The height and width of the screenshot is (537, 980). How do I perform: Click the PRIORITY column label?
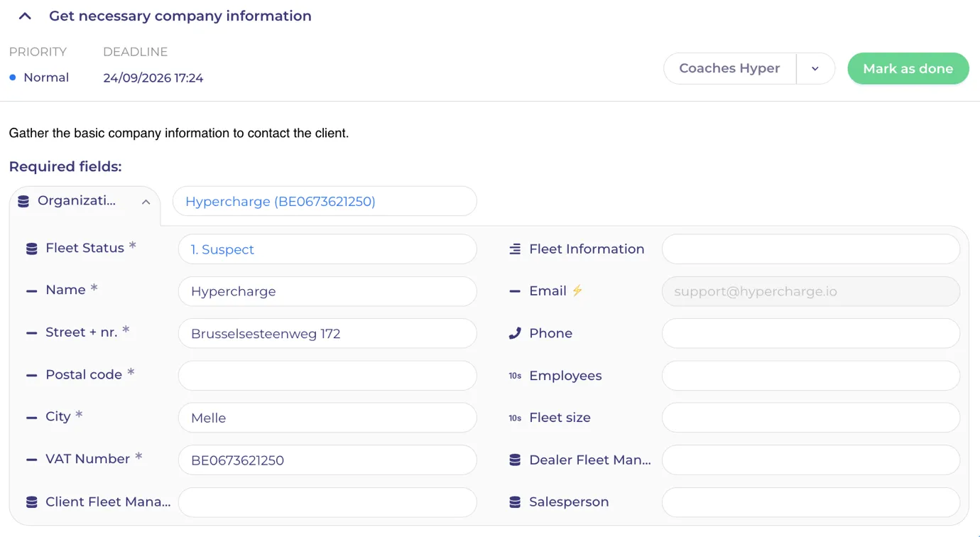click(x=38, y=52)
